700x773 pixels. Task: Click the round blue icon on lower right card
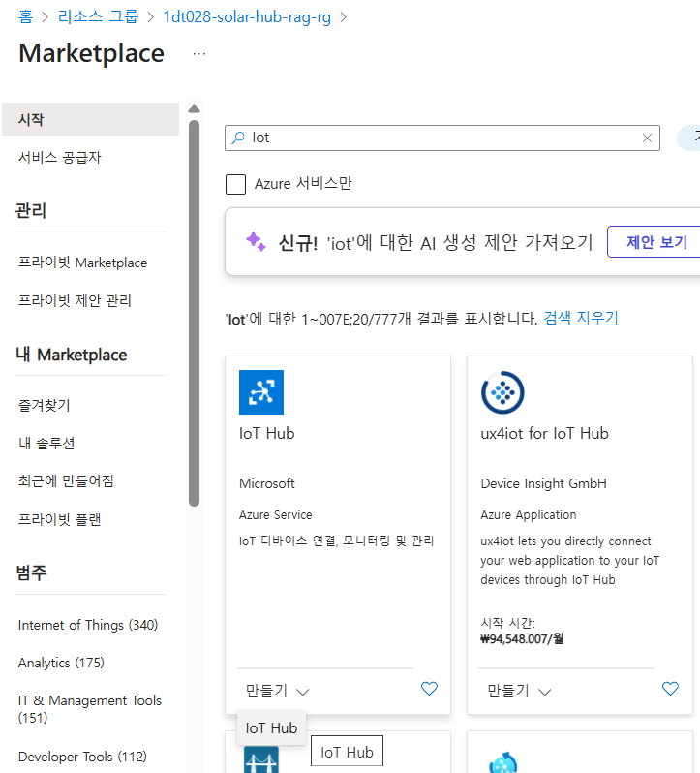(x=502, y=762)
